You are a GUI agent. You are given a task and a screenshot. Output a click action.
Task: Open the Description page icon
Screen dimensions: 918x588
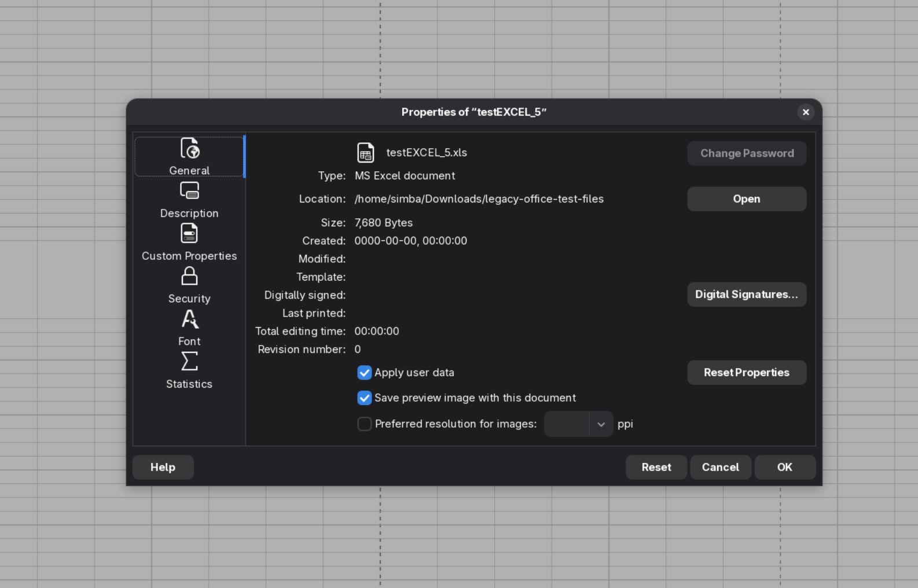point(189,190)
